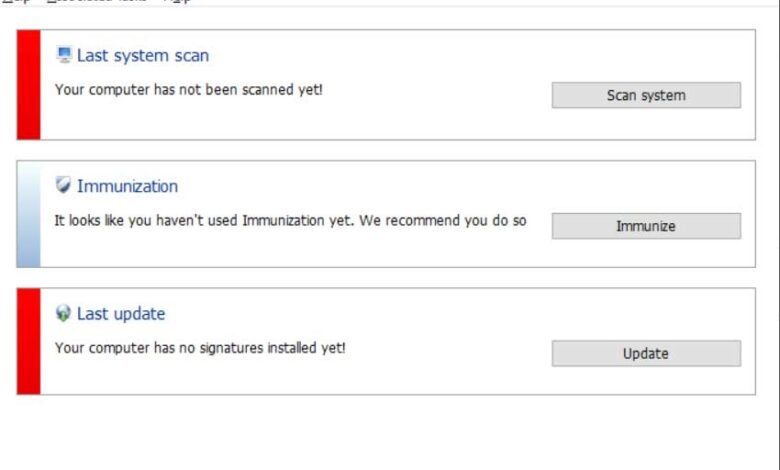Click the red status bar of Last system scan

(x=28, y=85)
